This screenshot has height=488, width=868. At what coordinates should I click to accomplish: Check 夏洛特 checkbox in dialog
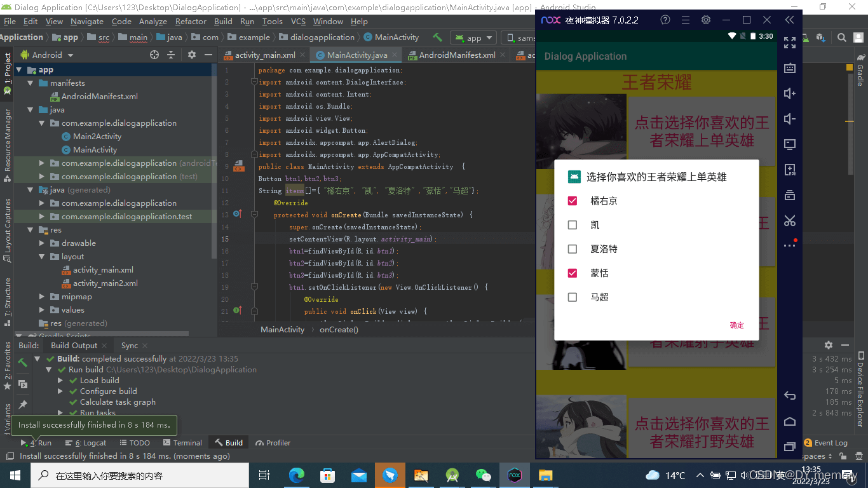coord(573,249)
